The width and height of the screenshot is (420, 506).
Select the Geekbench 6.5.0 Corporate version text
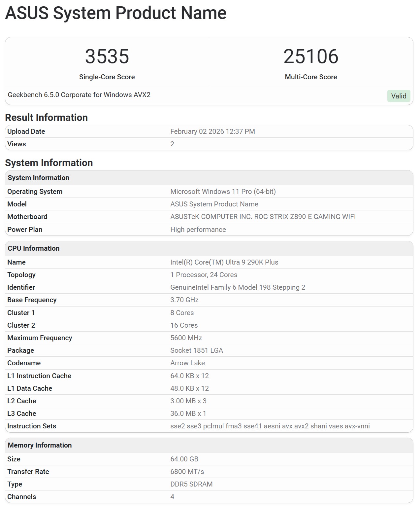(x=79, y=95)
